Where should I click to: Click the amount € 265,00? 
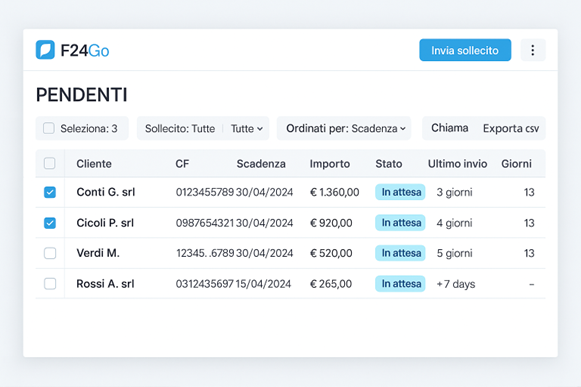coord(331,284)
